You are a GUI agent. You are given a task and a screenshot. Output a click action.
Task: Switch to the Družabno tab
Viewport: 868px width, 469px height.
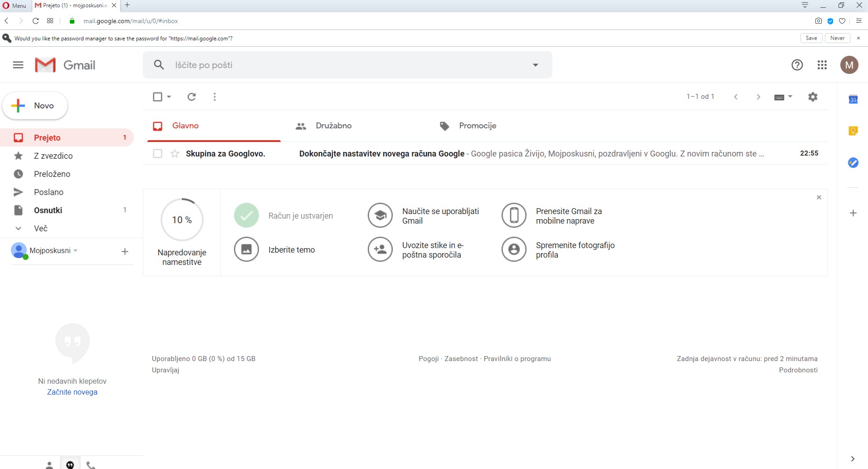click(x=333, y=126)
